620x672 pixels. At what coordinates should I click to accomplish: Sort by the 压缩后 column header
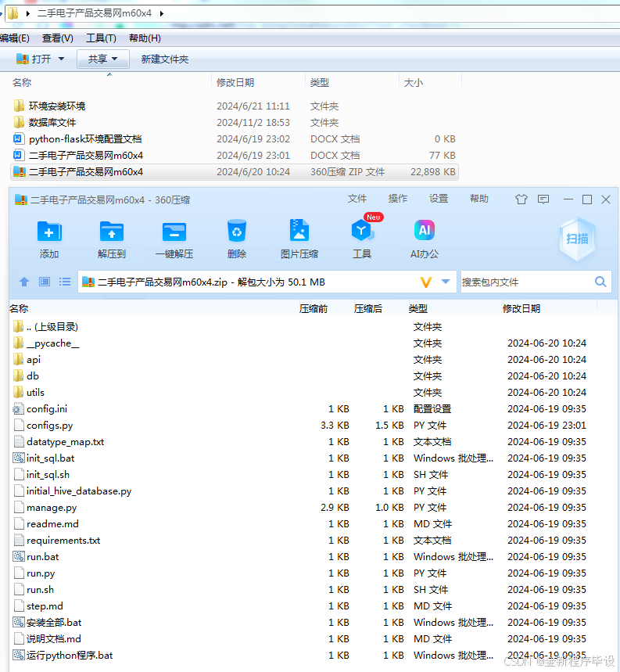[x=367, y=308]
